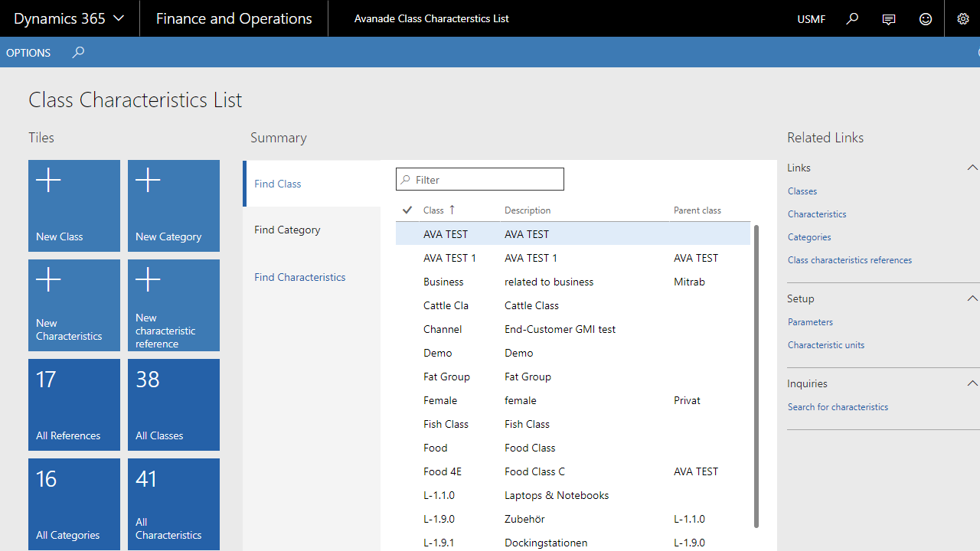Click plus icon on New characteristic reference tile

click(148, 280)
